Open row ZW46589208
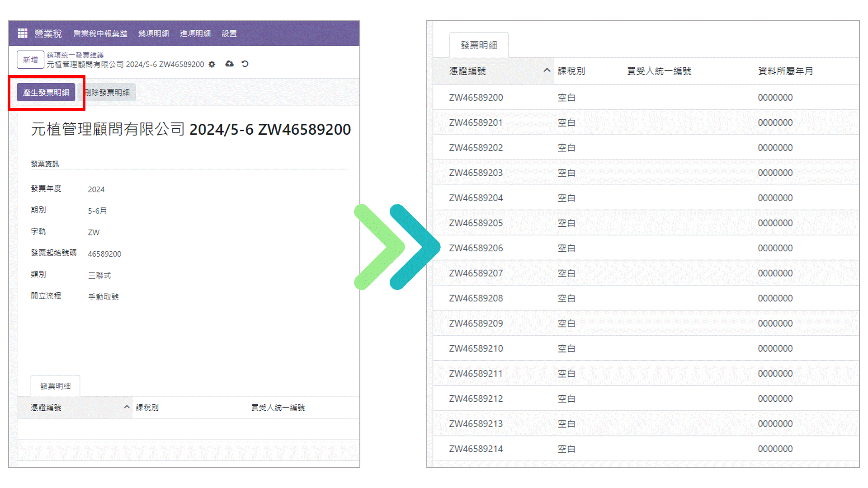Image resolution: width=868 pixels, height=488 pixels. [x=646, y=298]
